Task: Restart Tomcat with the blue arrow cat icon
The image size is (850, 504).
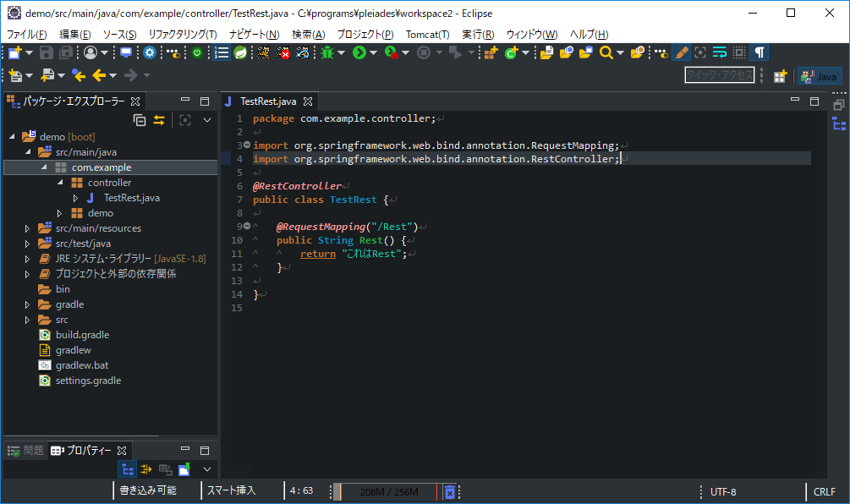Action: click(303, 52)
